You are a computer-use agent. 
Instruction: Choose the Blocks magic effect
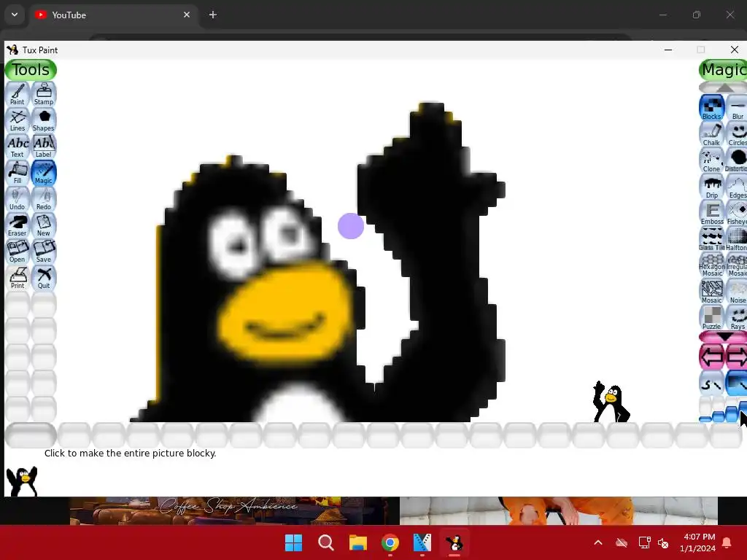click(x=712, y=107)
